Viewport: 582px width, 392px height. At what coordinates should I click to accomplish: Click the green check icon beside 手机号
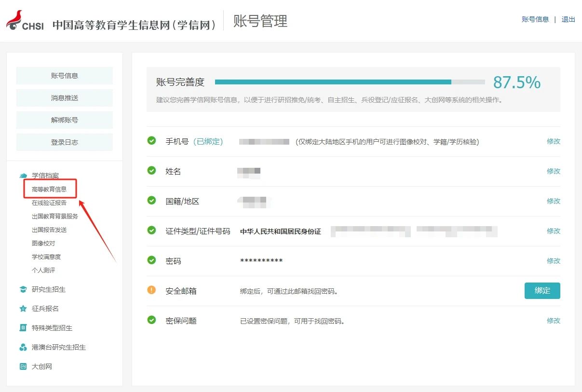tap(151, 141)
